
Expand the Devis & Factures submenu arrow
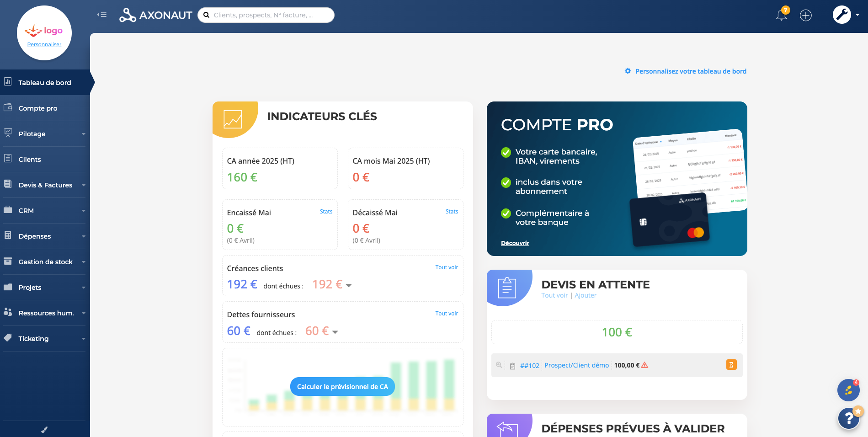84,185
